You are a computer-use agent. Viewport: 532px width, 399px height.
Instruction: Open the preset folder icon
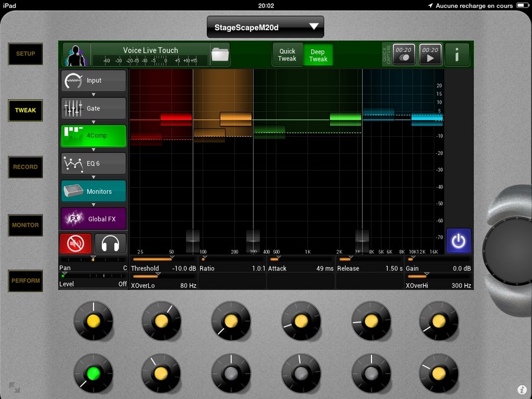click(x=219, y=54)
